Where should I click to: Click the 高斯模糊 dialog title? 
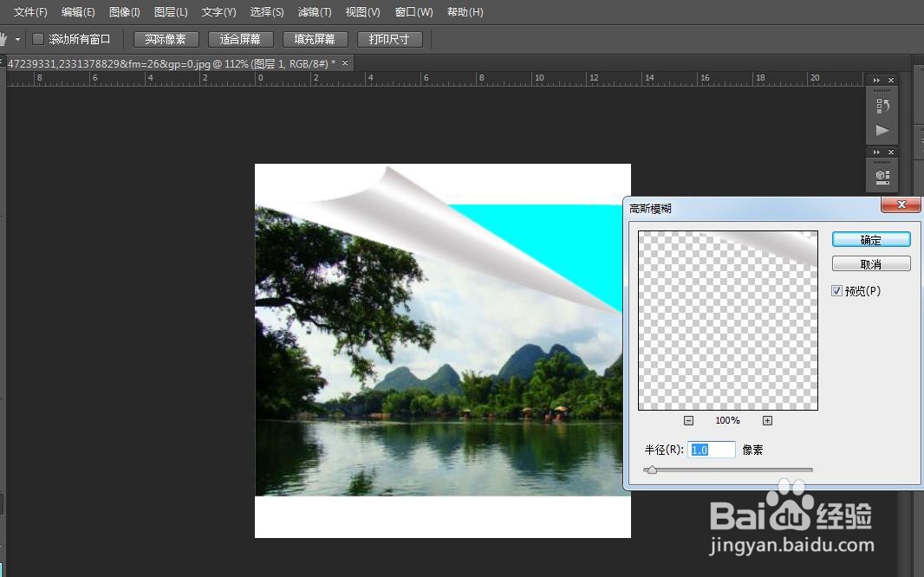pyautogui.click(x=650, y=209)
